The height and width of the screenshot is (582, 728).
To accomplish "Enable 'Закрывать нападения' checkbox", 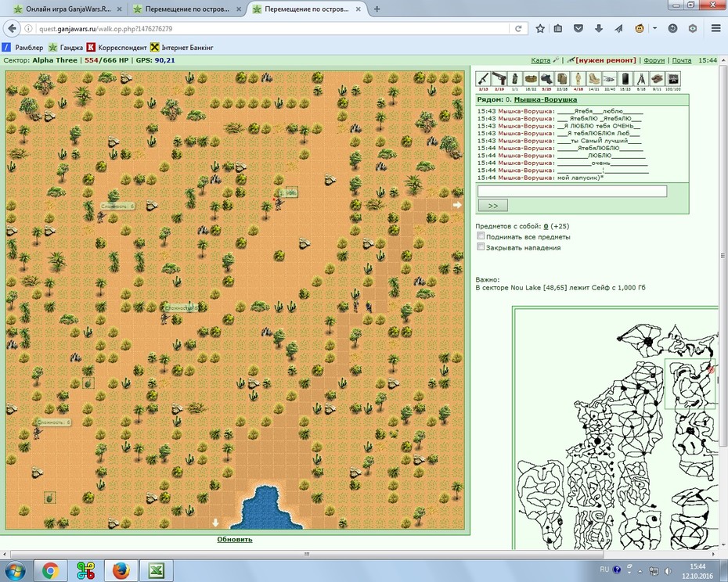I will coord(481,247).
